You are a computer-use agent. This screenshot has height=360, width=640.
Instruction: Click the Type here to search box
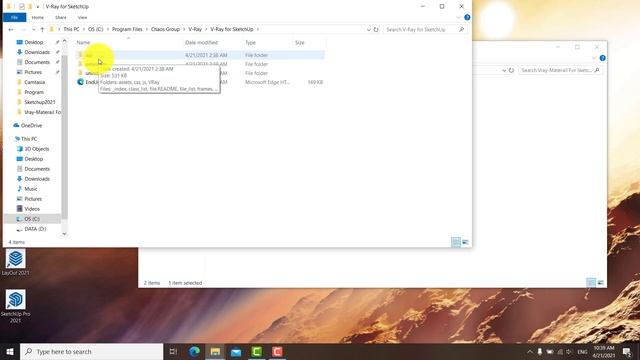tap(92, 351)
